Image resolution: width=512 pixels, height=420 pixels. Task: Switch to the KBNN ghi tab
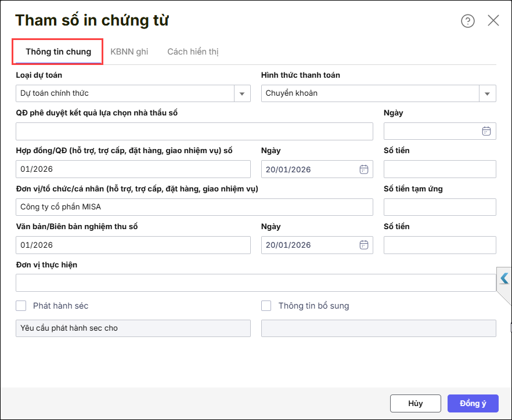coord(129,52)
